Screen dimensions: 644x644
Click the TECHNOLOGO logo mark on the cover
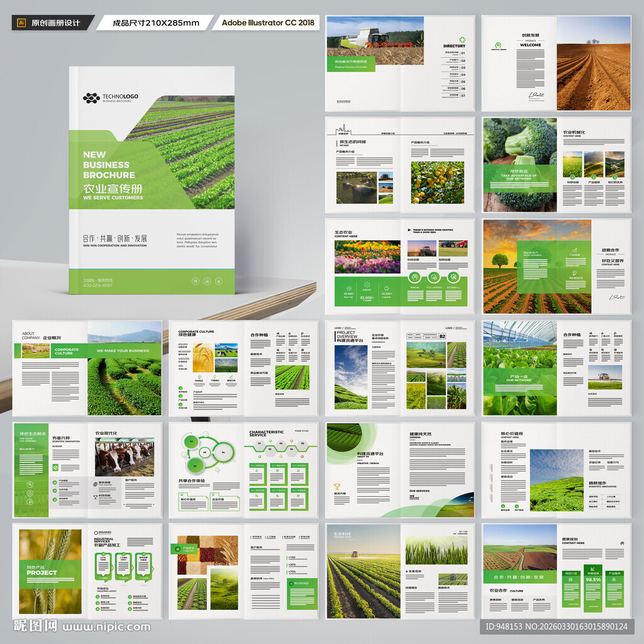coord(91,97)
